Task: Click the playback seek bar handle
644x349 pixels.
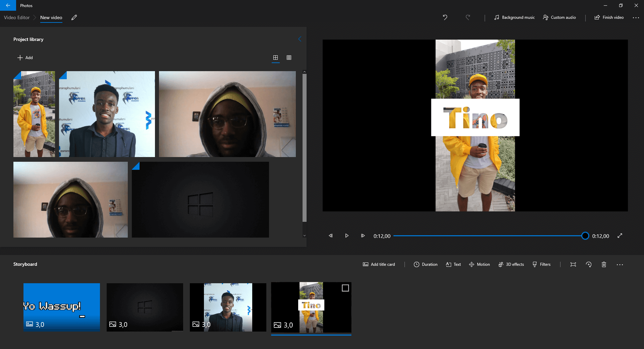Action: tap(585, 236)
